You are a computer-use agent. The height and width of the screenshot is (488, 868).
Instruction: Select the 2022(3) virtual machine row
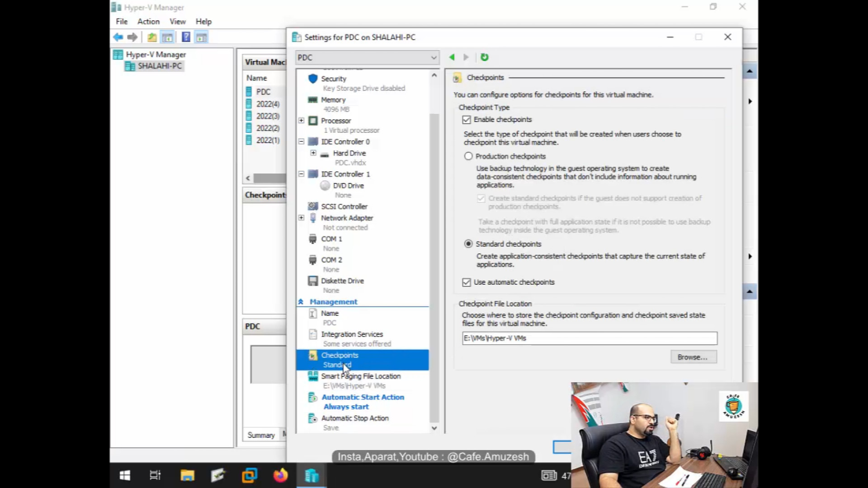point(265,116)
